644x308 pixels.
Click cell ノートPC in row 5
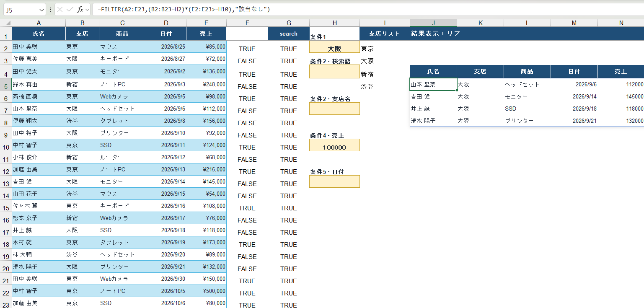[122, 84]
